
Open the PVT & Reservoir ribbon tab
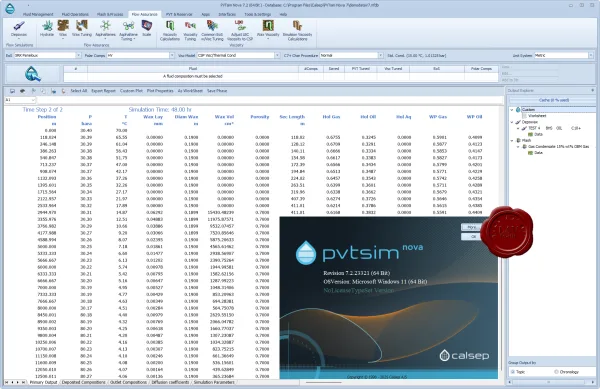pyautogui.click(x=179, y=14)
